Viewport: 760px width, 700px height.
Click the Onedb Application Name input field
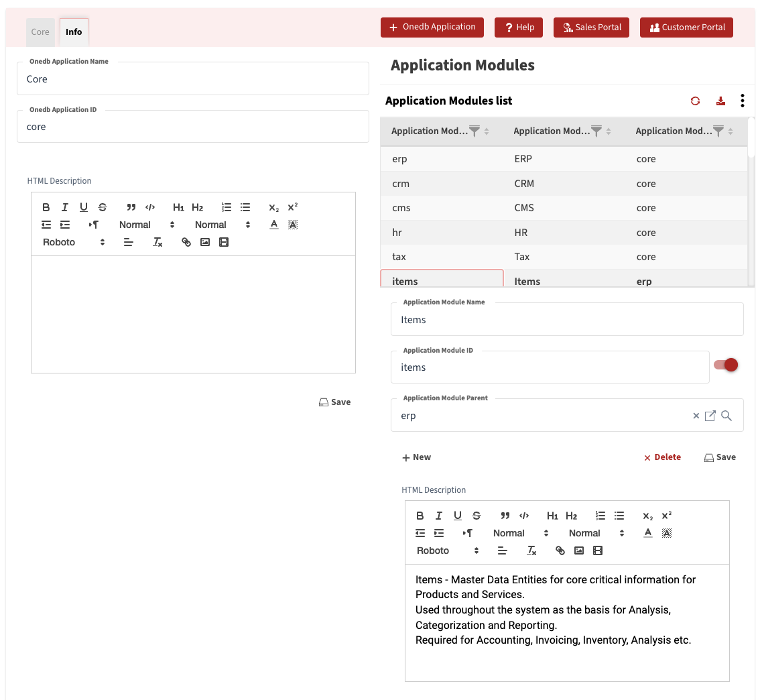193,79
